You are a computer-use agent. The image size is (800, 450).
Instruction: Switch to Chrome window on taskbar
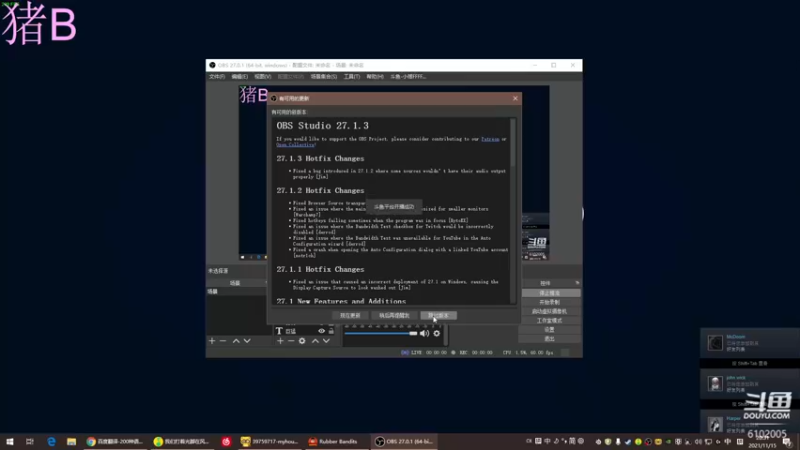tap(115, 441)
